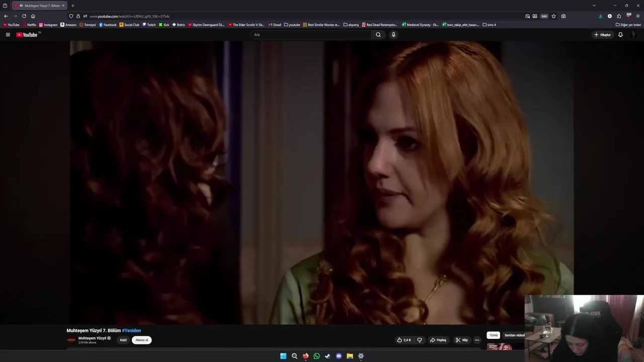The width and height of the screenshot is (644, 362).
Task: Open YouTube notifications bell
Action: 620,35
